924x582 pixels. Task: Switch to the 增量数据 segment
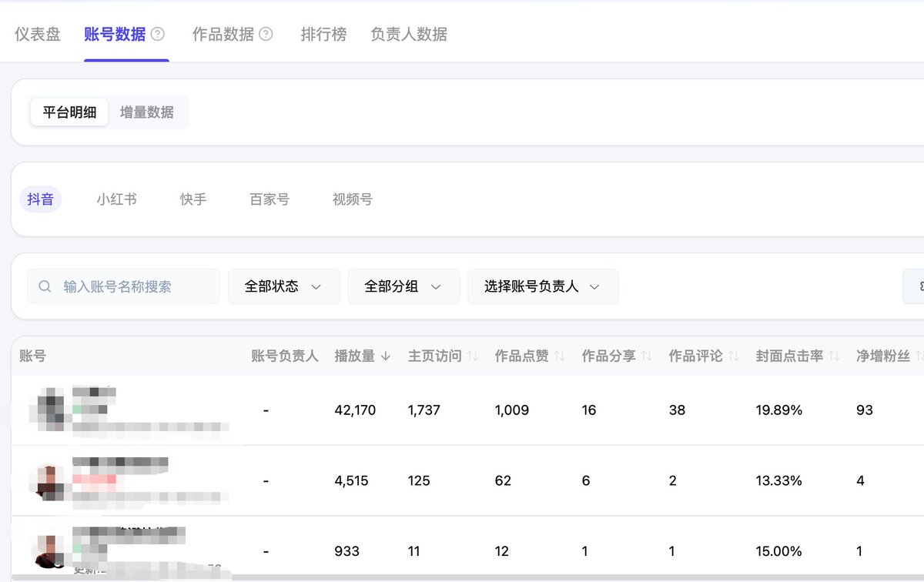pyautogui.click(x=147, y=112)
